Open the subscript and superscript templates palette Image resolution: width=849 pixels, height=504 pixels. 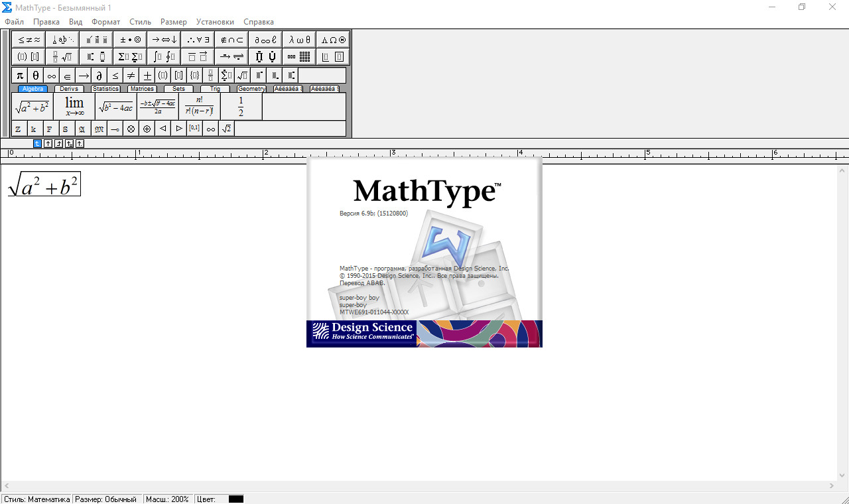[96, 56]
